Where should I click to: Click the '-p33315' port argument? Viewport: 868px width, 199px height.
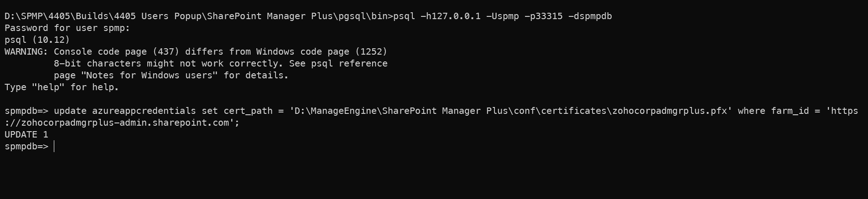(544, 16)
